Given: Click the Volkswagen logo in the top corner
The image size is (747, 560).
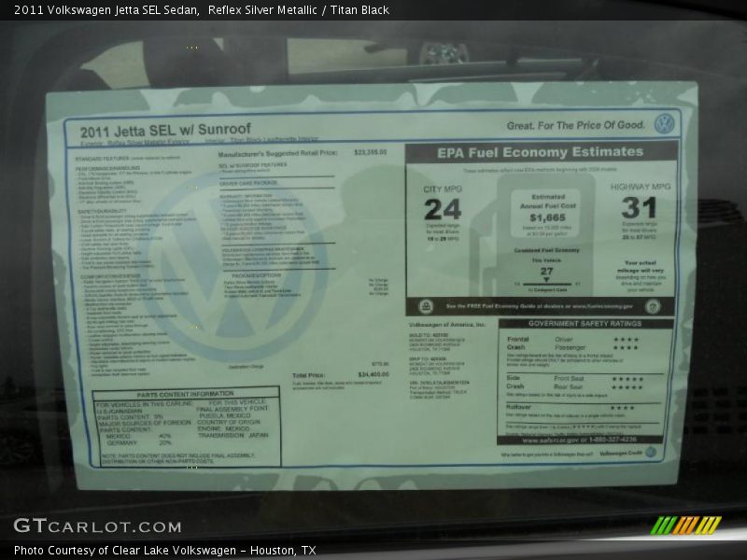Looking at the screenshot, I should pos(665,122).
